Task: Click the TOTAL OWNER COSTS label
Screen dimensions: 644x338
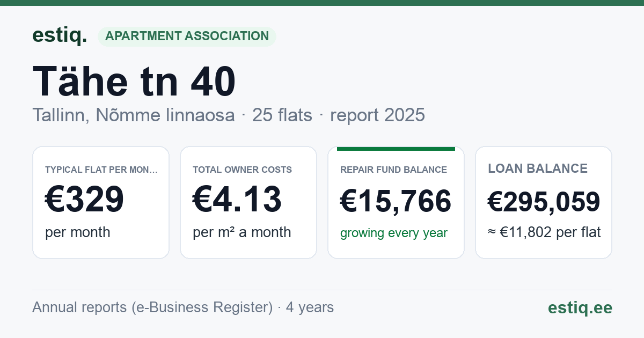Action: (x=243, y=170)
